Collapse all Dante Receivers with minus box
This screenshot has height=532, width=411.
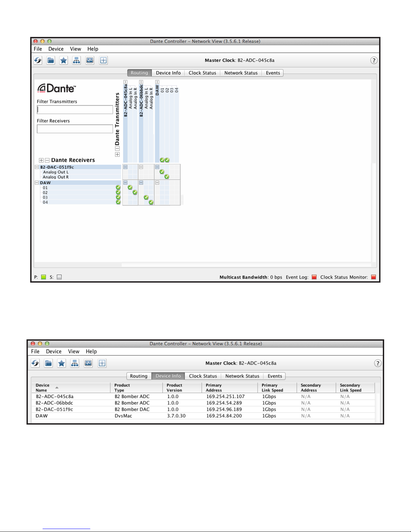tap(47, 160)
